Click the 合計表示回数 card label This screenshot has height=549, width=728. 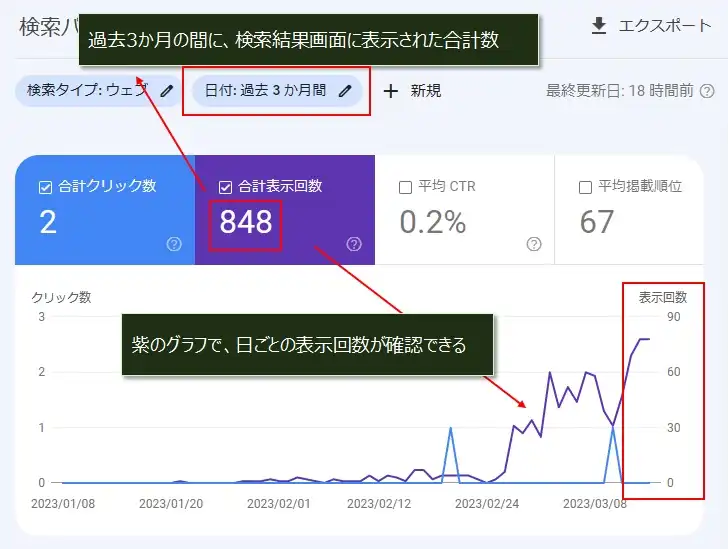[280, 186]
